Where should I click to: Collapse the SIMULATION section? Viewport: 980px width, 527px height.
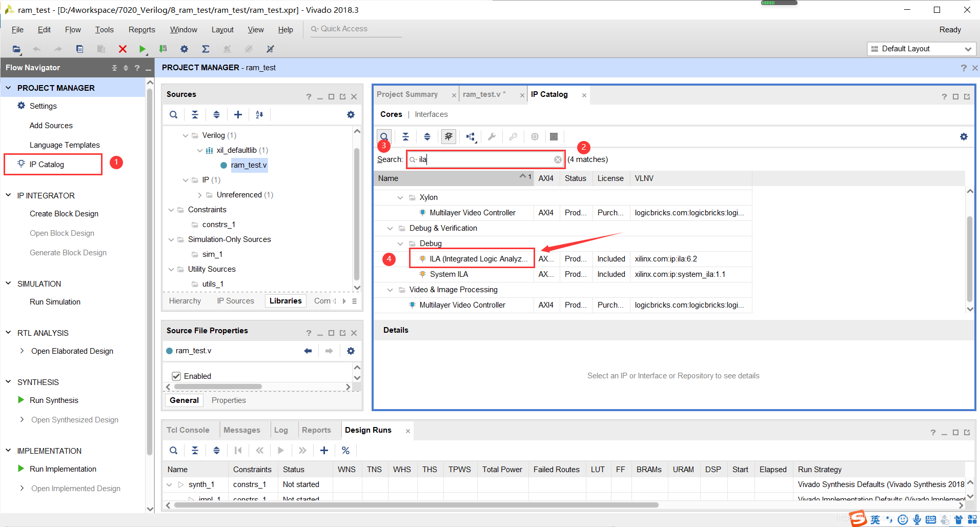click(x=8, y=284)
